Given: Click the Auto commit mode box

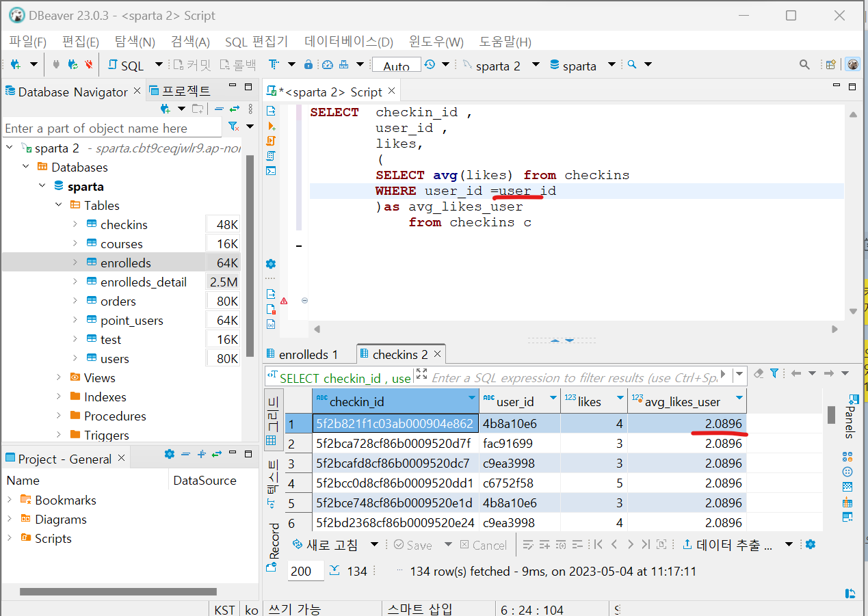Looking at the screenshot, I should coord(396,66).
